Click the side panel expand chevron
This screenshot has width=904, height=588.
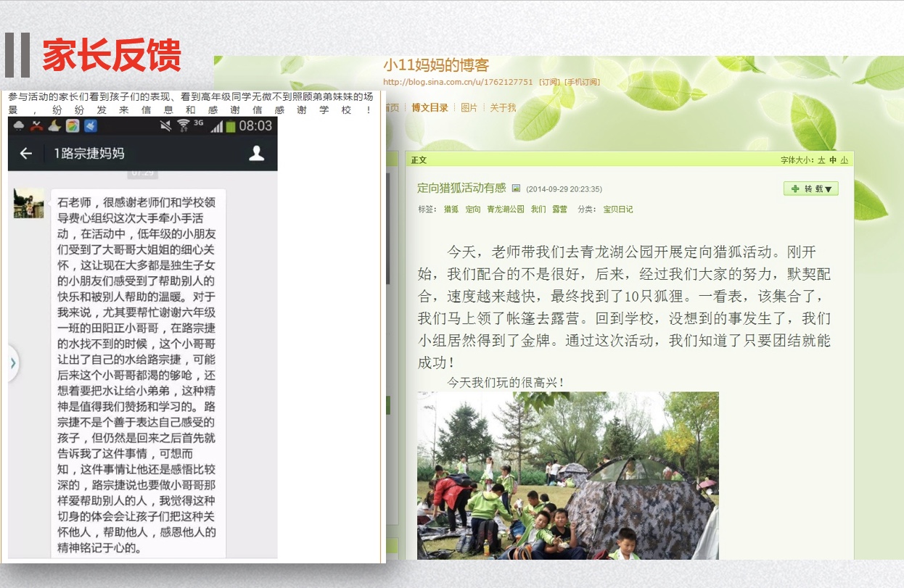click(12, 363)
